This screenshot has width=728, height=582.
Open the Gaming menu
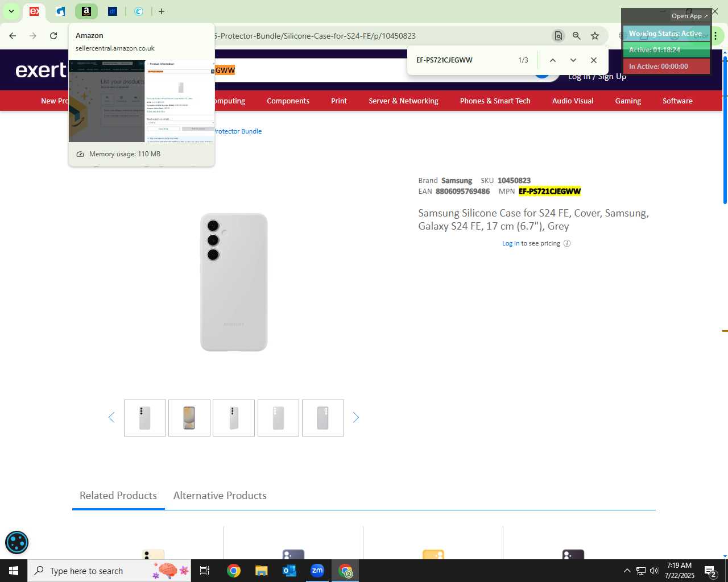[x=628, y=101]
